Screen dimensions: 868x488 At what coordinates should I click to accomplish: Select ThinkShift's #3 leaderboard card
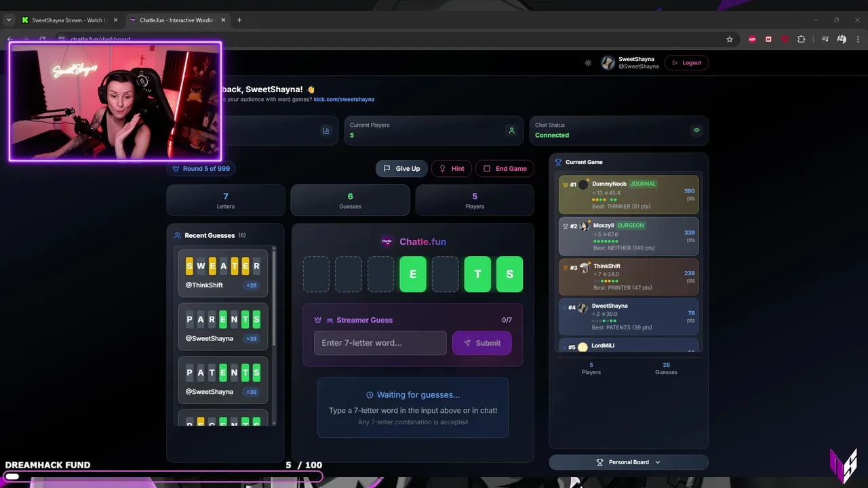tap(629, 277)
